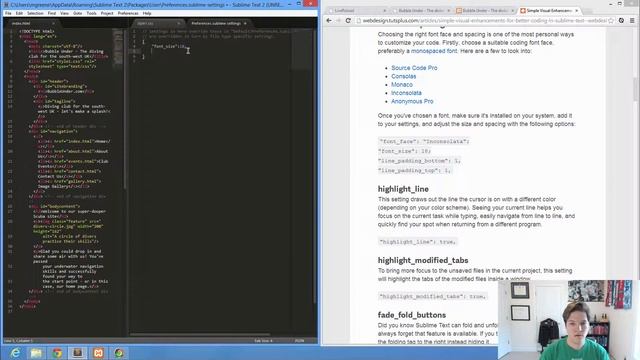This screenshot has width=640, height=360.
Task: Click the Chrome page vertical scrollbar
Action: point(636,90)
